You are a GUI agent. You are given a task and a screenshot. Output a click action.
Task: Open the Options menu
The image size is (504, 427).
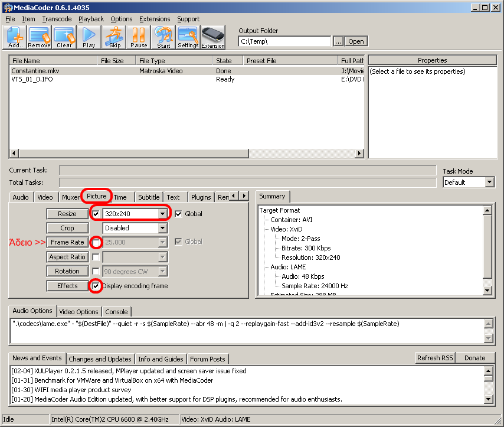tap(122, 19)
